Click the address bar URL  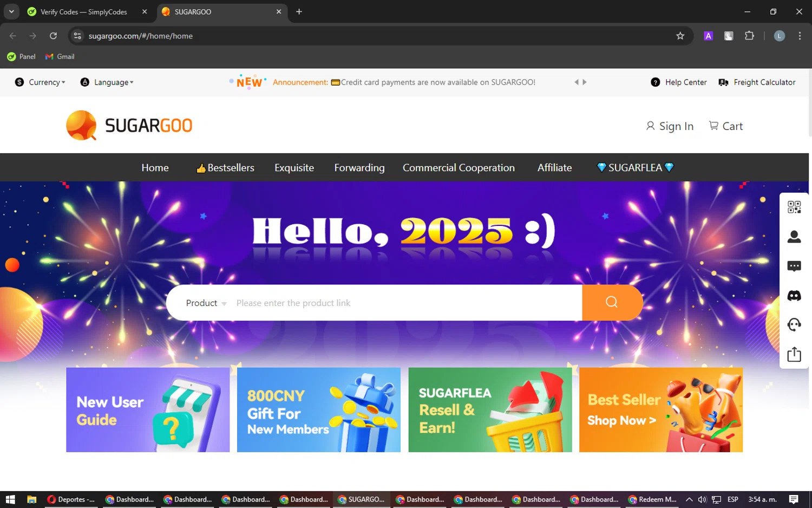pos(141,36)
